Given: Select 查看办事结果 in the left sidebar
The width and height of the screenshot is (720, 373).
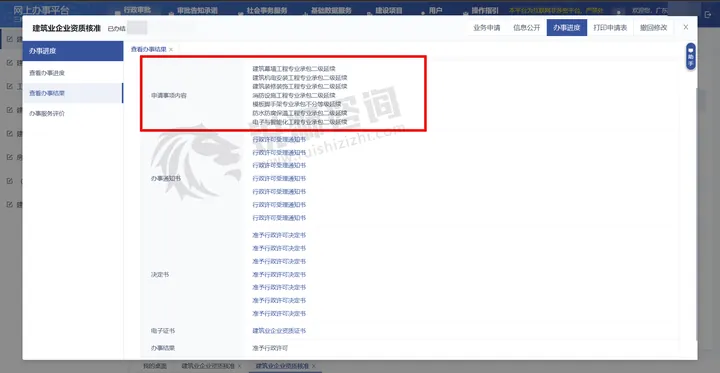Looking at the screenshot, I should (73, 93).
